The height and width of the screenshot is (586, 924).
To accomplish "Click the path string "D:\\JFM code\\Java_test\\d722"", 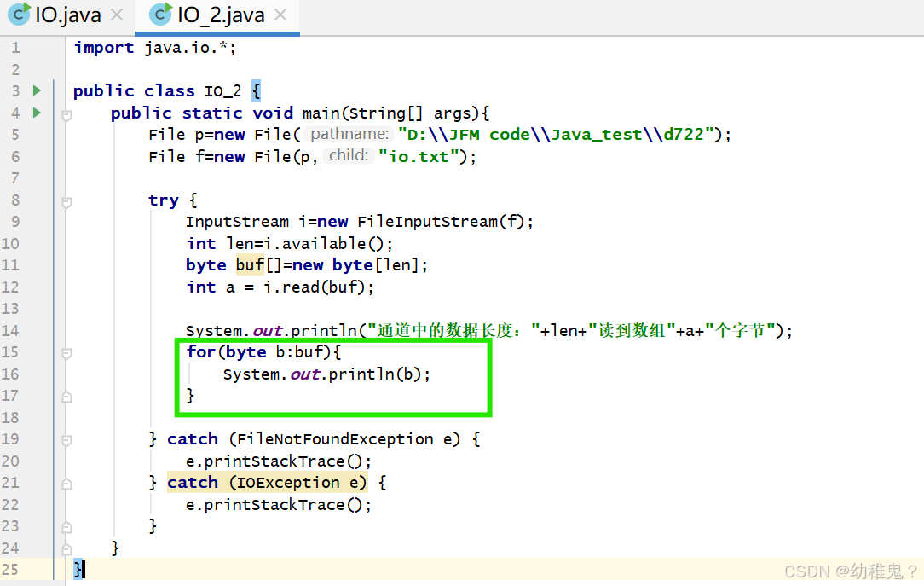I will (557, 135).
